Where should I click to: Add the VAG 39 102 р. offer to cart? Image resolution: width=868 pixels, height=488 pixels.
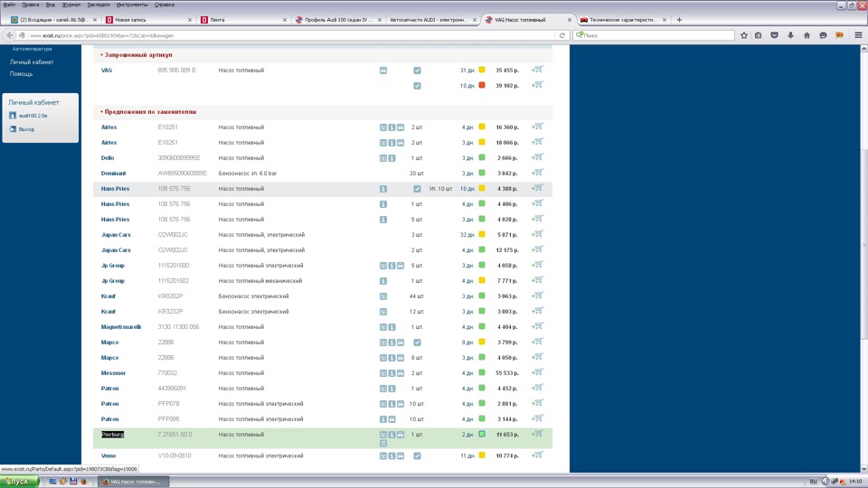(x=537, y=85)
